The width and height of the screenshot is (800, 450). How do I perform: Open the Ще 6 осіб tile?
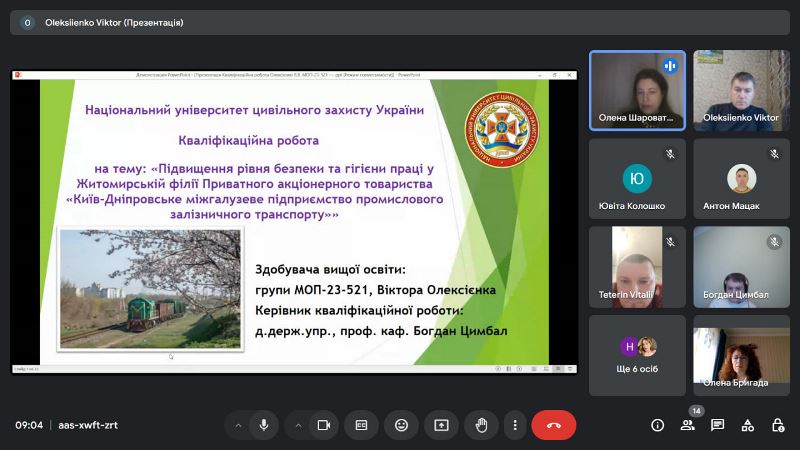(x=637, y=355)
